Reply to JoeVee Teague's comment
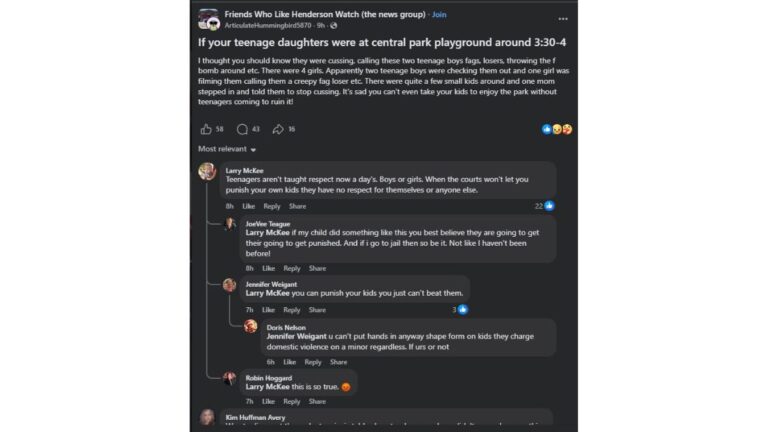This screenshot has height=432, width=768. click(292, 268)
